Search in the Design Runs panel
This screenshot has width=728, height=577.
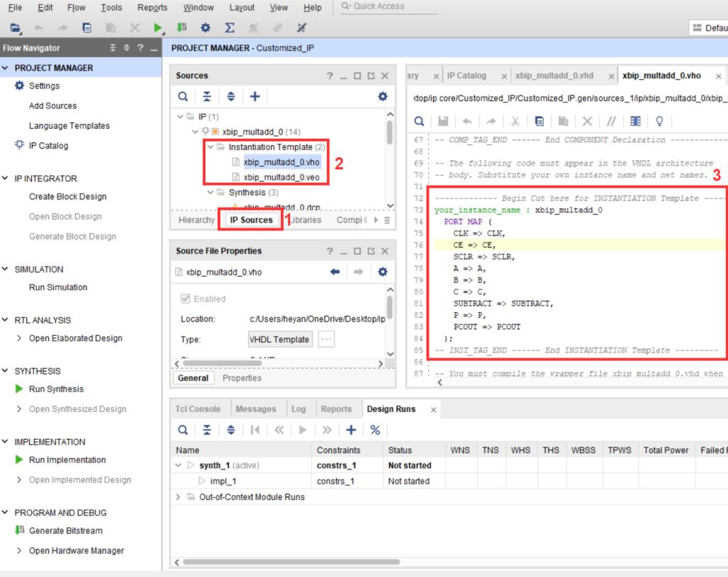coord(183,430)
